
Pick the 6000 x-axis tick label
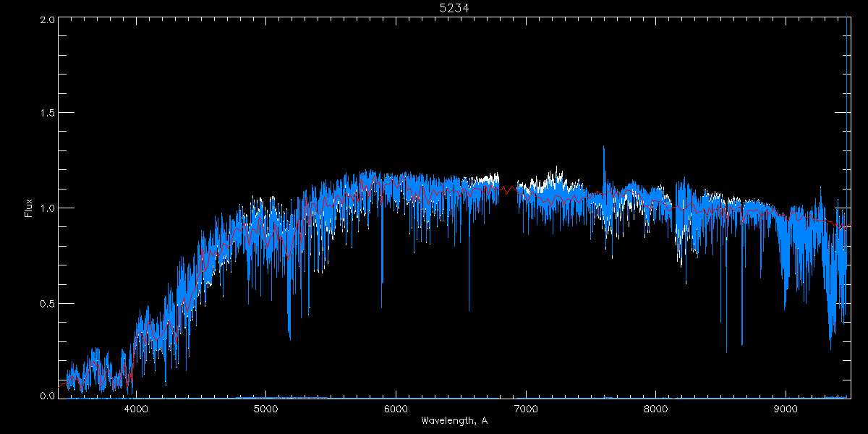(x=396, y=409)
